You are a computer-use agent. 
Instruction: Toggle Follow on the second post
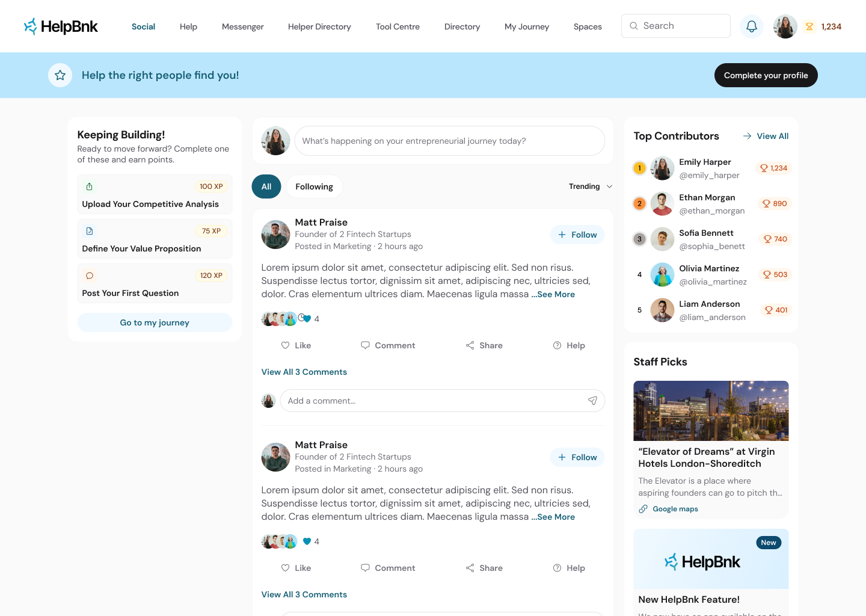(x=577, y=457)
